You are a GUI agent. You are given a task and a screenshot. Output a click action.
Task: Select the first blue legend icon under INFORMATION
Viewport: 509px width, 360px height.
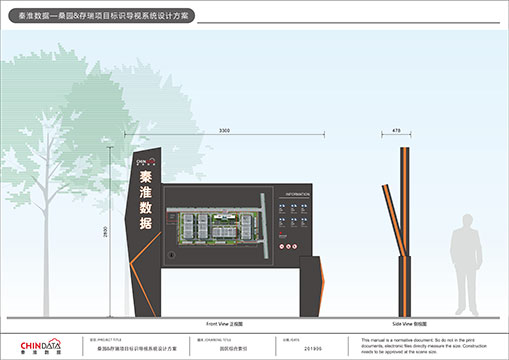[282, 207]
